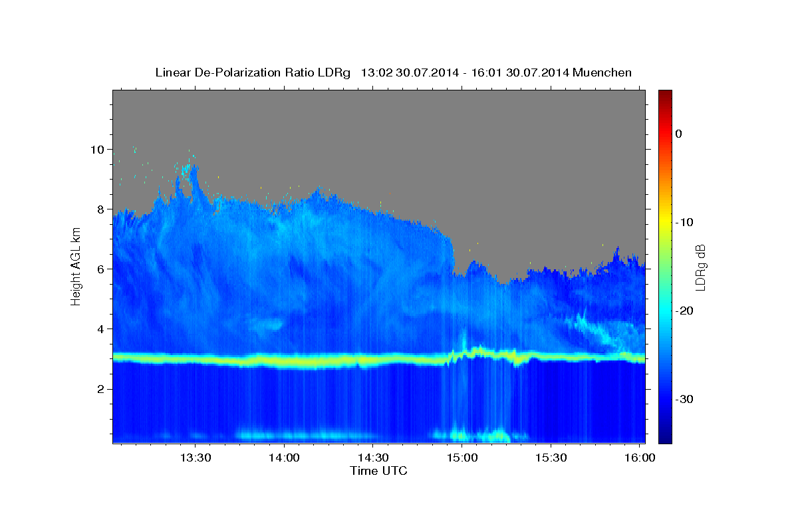The image size is (798, 532).
Task: Click the 15:00 time tick label
Action: (x=462, y=458)
